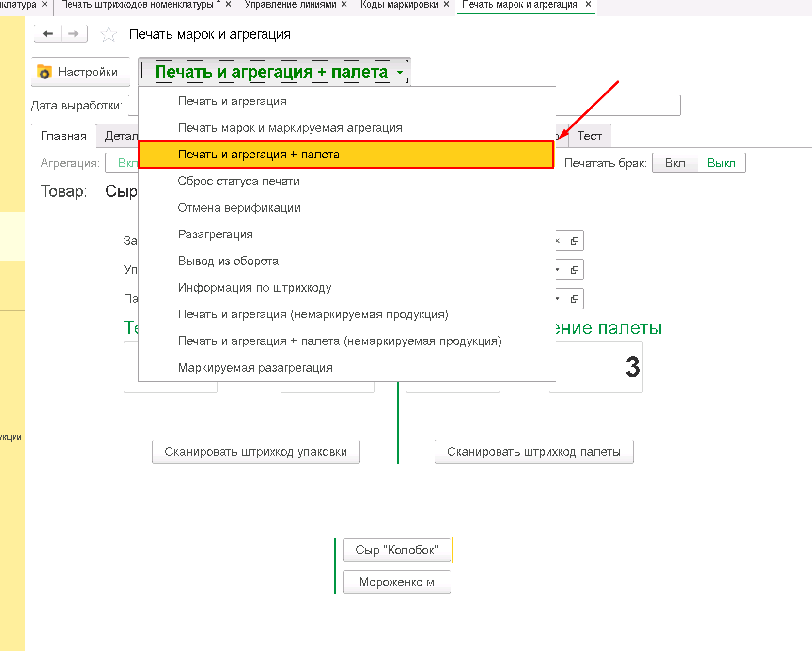Click Сканировать штрихкод палеты button
The image size is (812, 651).
click(x=533, y=451)
